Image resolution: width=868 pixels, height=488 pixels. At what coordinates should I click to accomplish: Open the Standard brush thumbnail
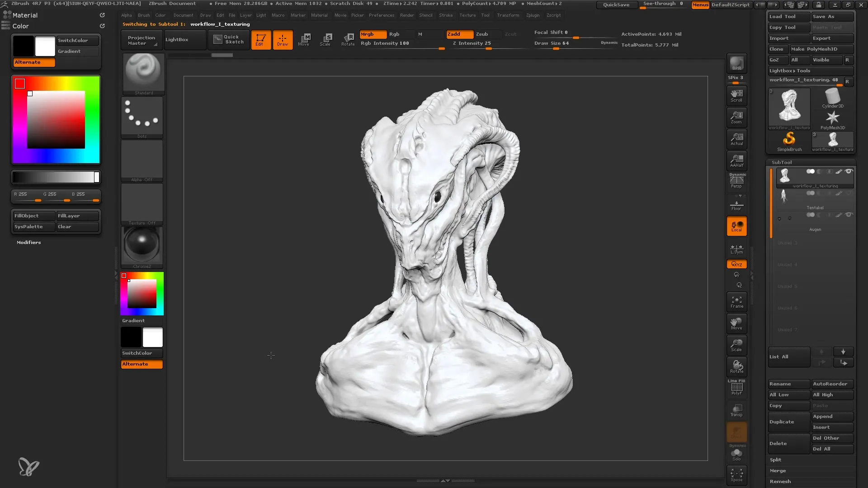point(143,74)
